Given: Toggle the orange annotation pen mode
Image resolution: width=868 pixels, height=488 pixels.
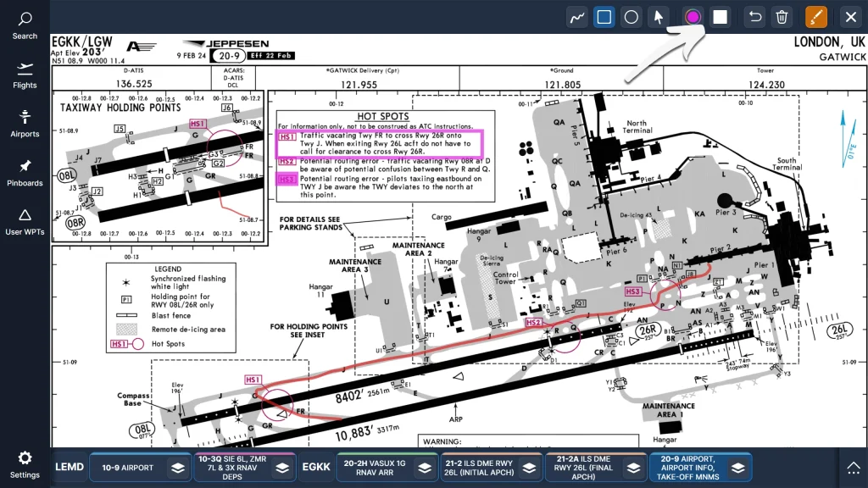Looking at the screenshot, I should (x=816, y=17).
